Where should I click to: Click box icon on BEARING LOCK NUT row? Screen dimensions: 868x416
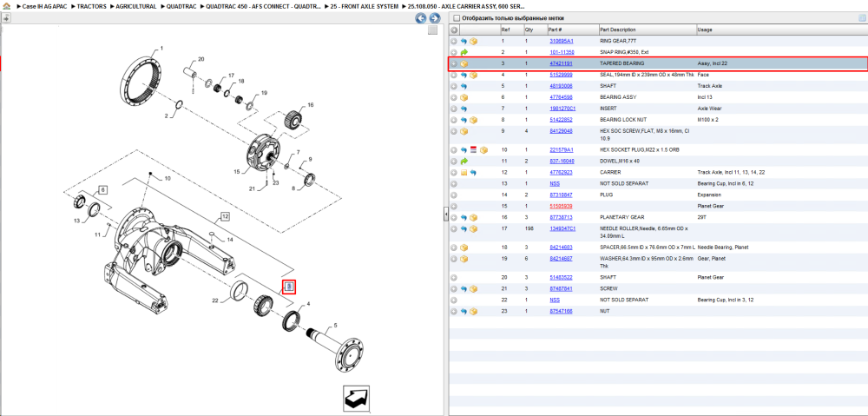[x=474, y=120]
